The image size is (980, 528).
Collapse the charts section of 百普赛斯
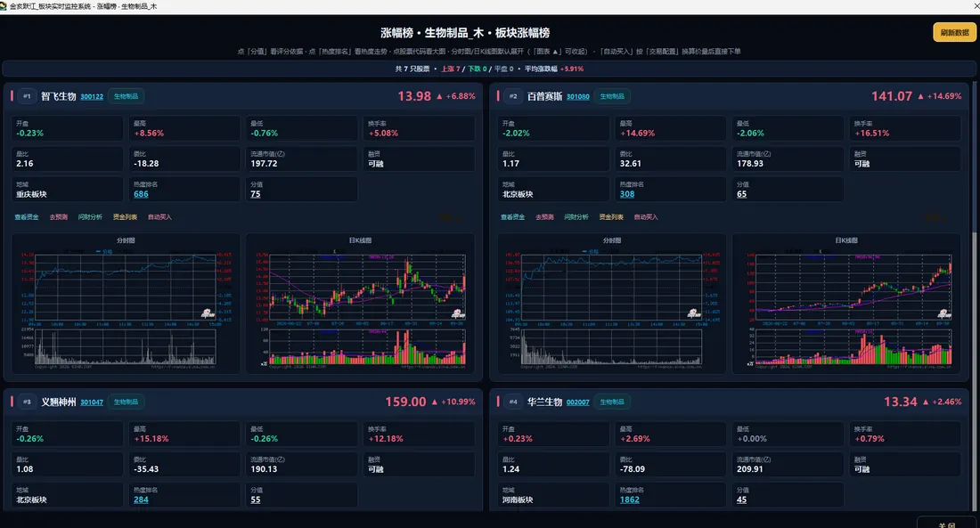pos(936,217)
